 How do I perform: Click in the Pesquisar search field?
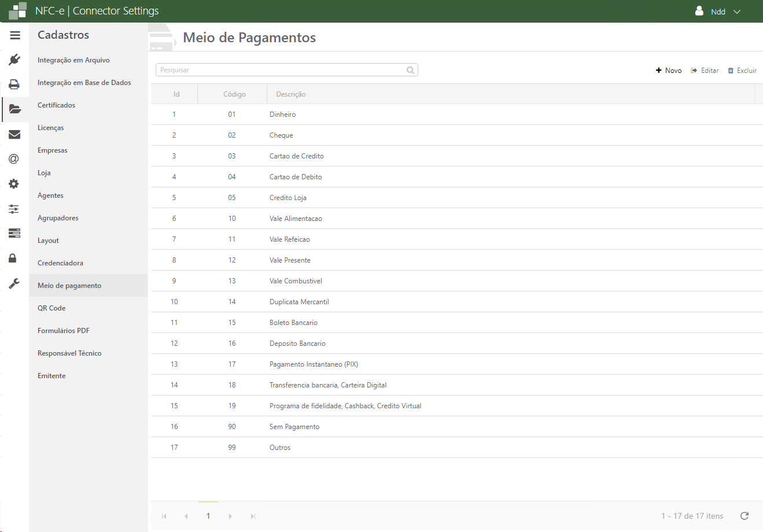coord(282,70)
